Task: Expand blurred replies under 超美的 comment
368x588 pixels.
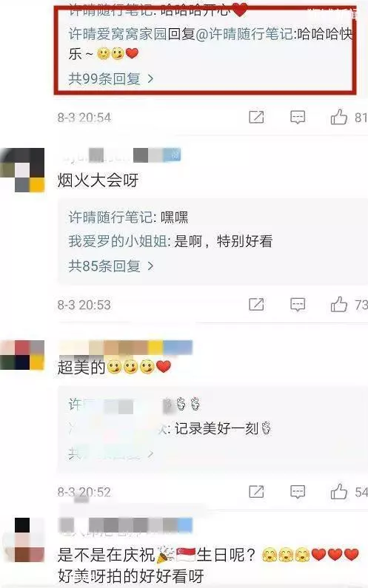Action: pos(111,453)
